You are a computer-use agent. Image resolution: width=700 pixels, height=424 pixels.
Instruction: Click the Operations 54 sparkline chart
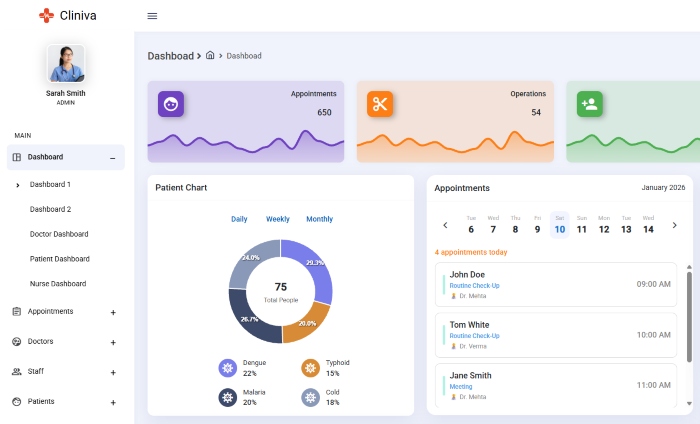click(x=455, y=145)
